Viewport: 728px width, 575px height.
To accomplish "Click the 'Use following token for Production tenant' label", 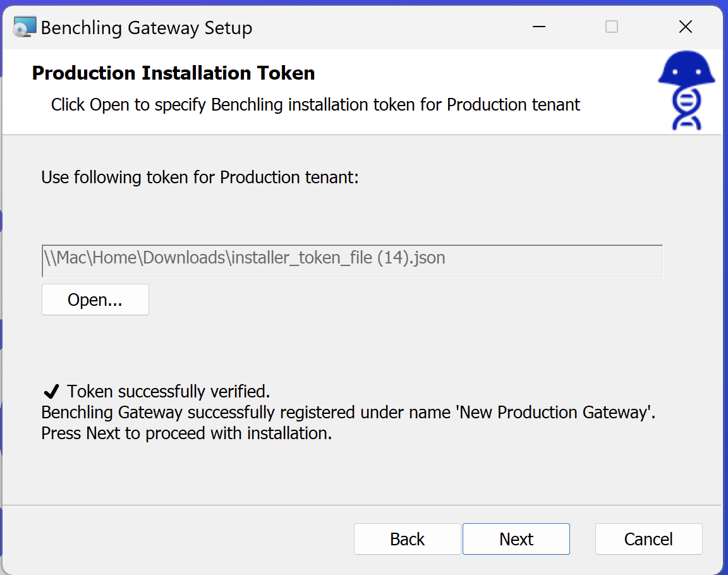I will pos(200,178).
